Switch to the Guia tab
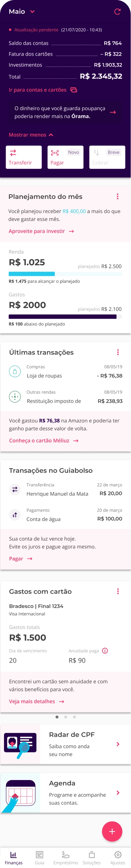Image resolution: width=131 pixels, height=868 pixels. click(40, 858)
